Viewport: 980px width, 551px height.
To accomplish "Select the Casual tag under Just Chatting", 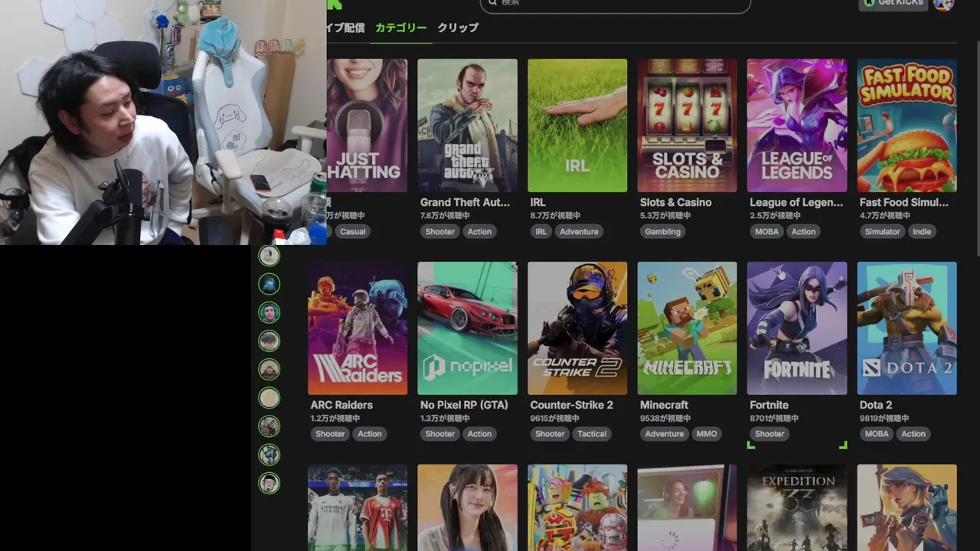I will 352,231.
